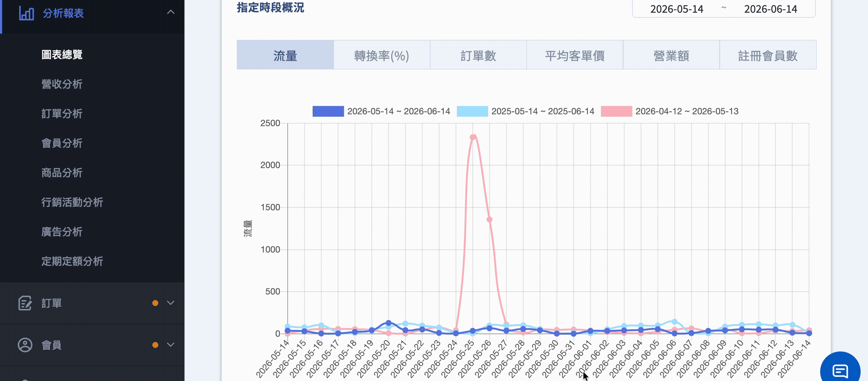Screen dimensions: 868x381
Task: Toggle dark blue legend swatch 2026-05-14 series
Action: [x=328, y=111]
